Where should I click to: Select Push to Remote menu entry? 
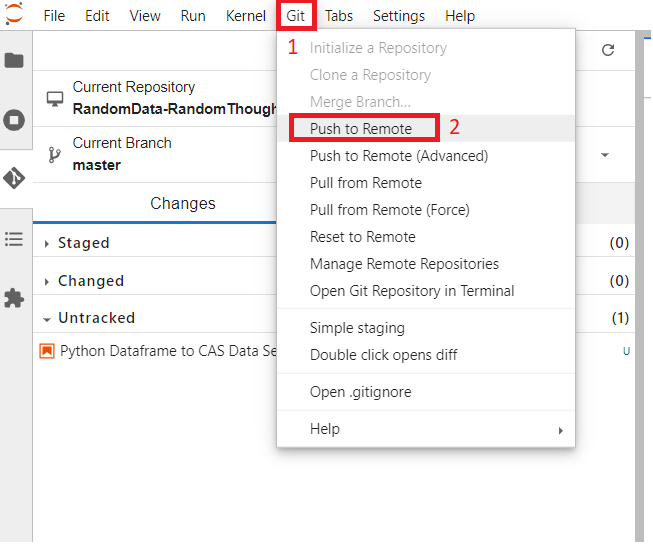point(360,128)
